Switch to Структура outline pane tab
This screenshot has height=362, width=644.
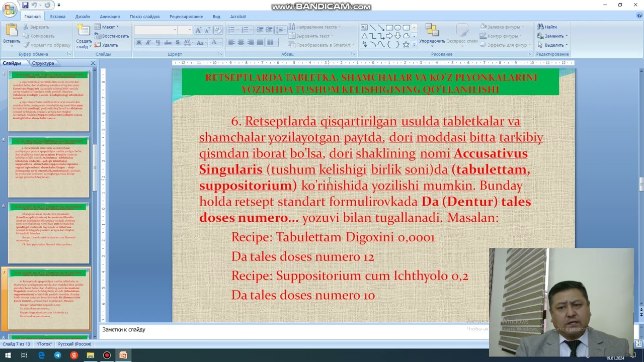[43, 63]
